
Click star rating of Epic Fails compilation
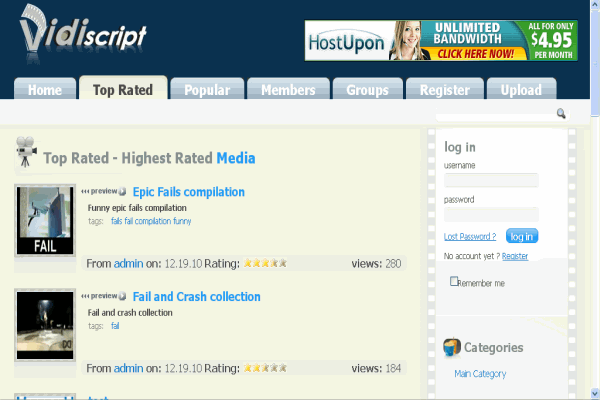tap(266, 264)
